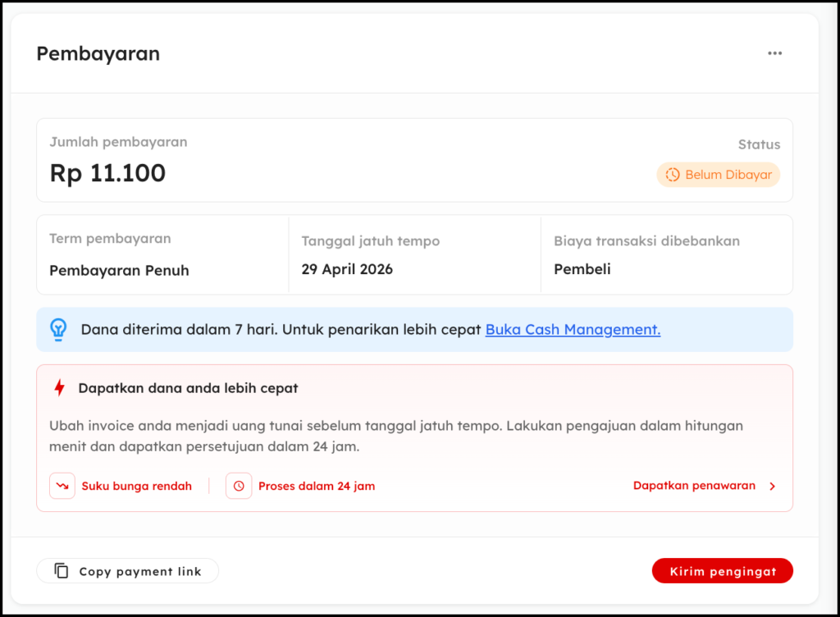Click the Dapatkan penawaran link text

694,486
